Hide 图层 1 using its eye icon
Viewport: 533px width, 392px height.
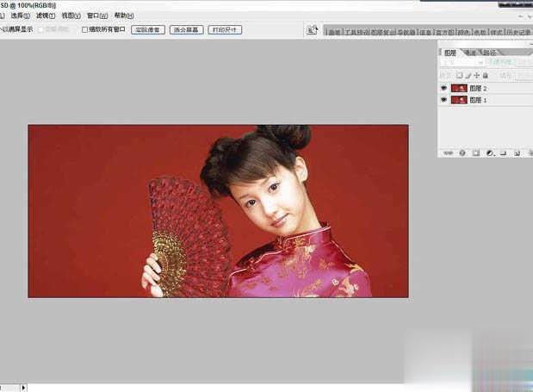point(443,100)
